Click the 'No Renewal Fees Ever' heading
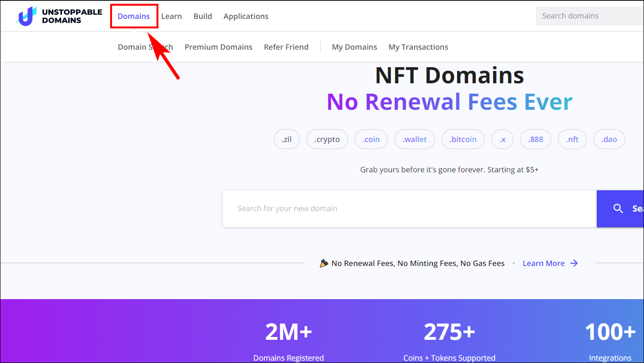This screenshot has width=644, height=363. click(x=450, y=102)
